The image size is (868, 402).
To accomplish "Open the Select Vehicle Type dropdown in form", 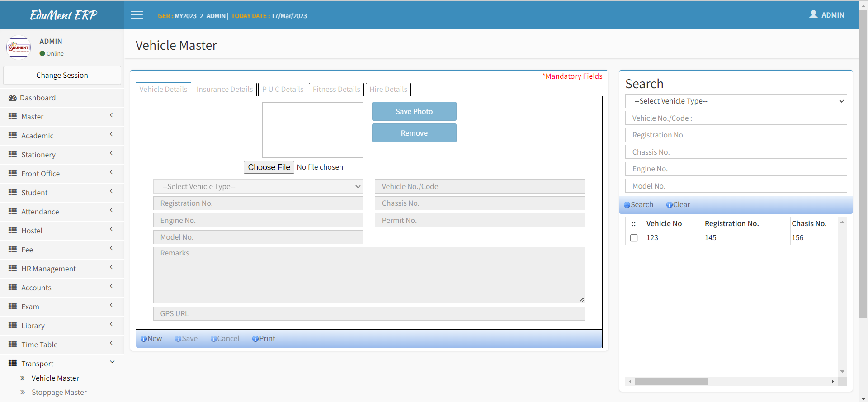I will tap(258, 186).
